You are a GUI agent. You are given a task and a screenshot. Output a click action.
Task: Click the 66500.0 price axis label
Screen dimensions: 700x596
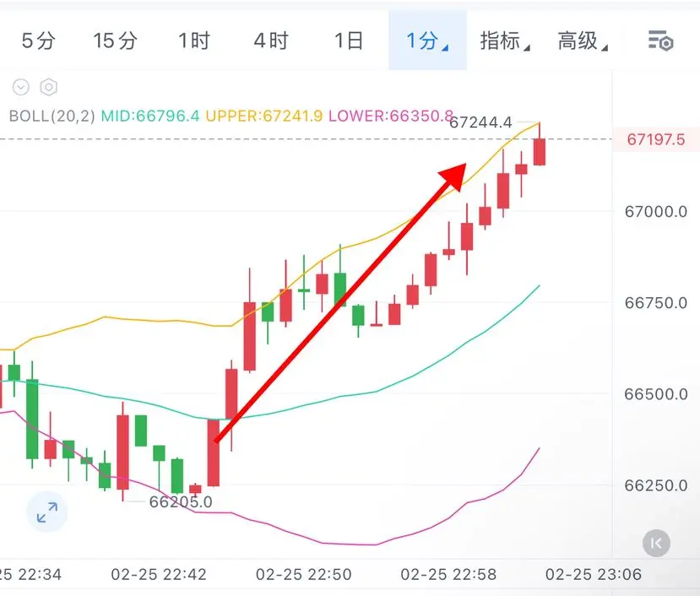pos(656,394)
